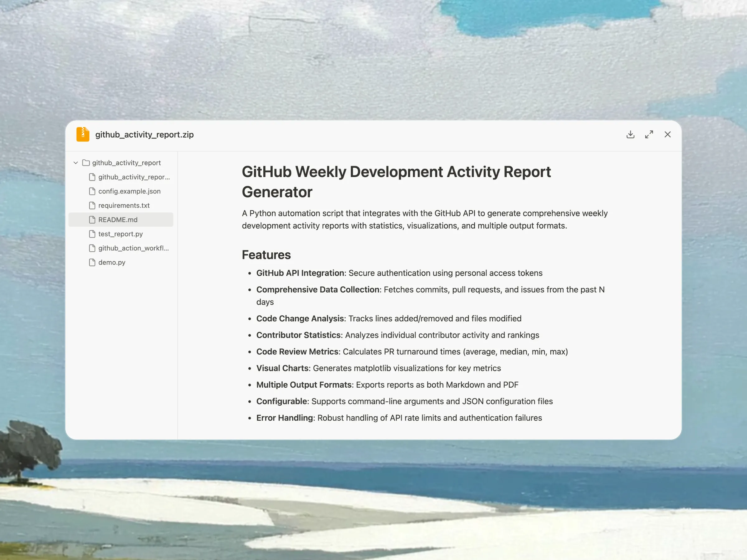Close the zip preview with X icon
The width and height of the screenshot is (747, 560).
(x=667, y=134)
